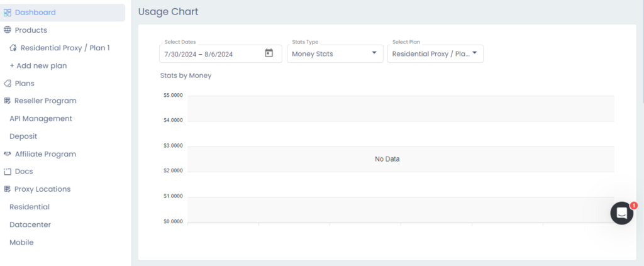Viewport: 644px width, 266px height.
Task: Open the Deposit menu item
Action: tap(23, 136)
